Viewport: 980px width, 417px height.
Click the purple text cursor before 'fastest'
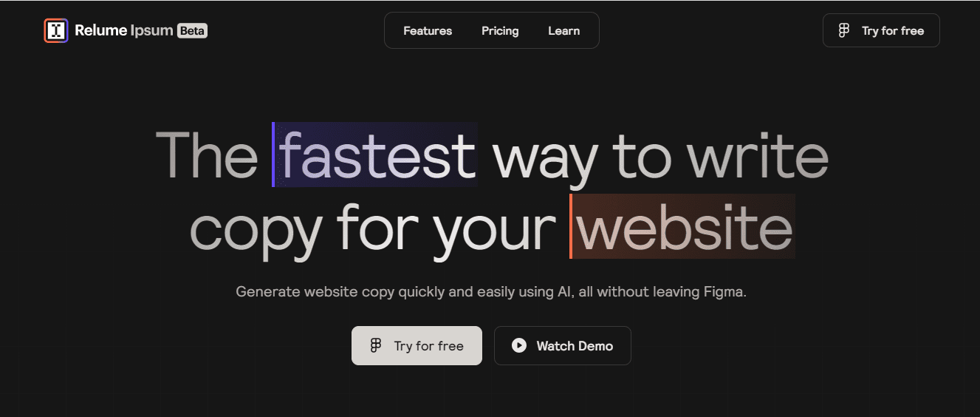pos(273,155)
